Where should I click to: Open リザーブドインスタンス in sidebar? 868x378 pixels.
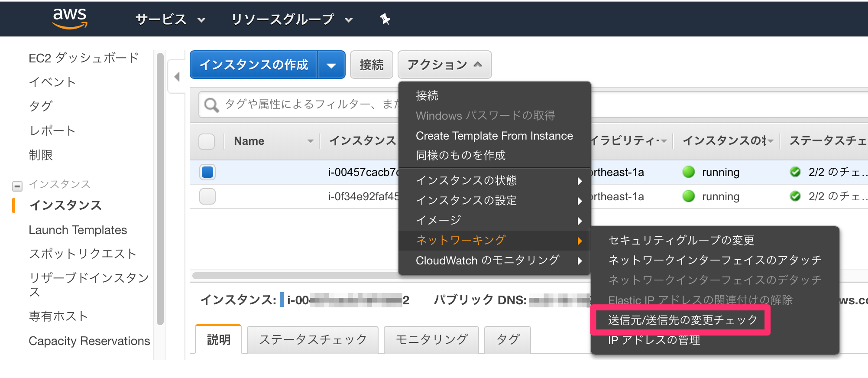pos(89,285)
